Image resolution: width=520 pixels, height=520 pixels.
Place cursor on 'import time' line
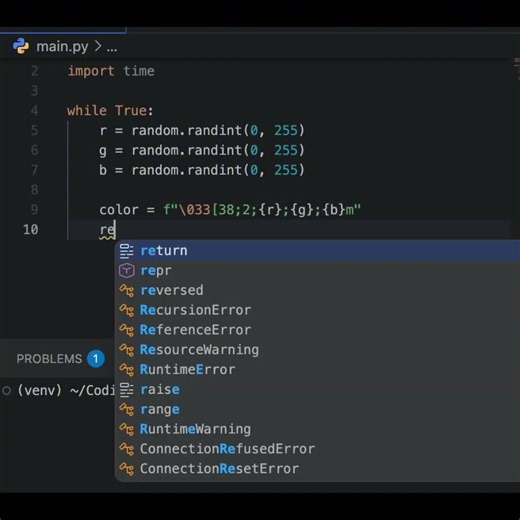pos(111,71)
